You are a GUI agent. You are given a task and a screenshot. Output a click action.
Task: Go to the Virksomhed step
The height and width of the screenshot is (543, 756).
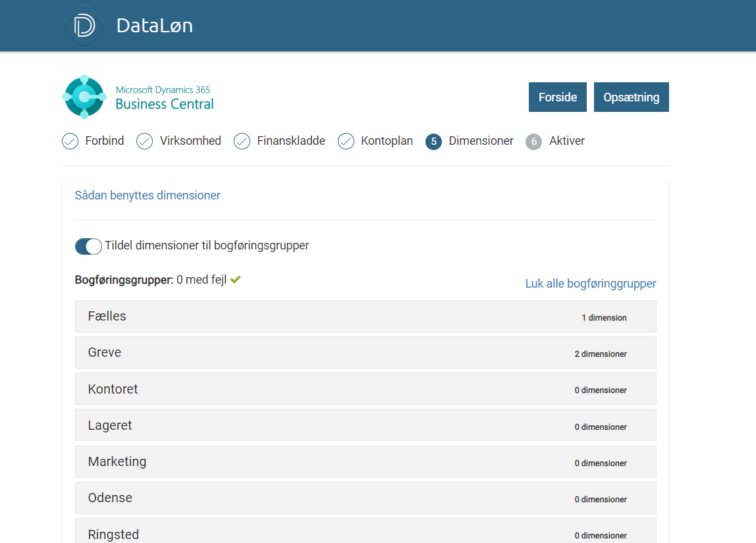pyautogui.click(x=190, y=141)
